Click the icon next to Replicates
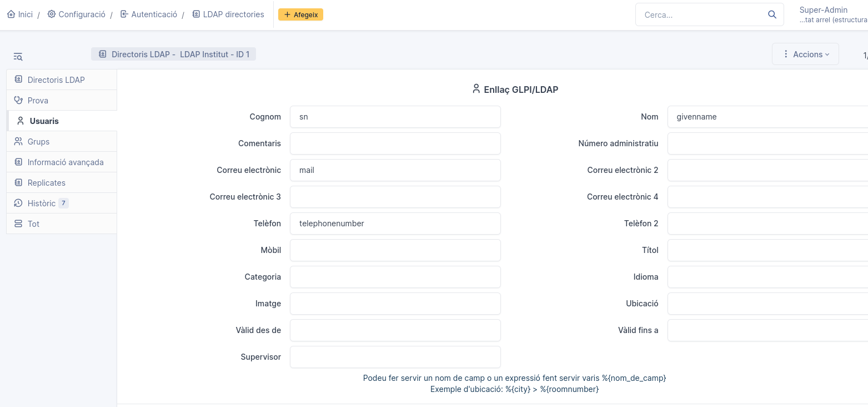The width and height of the screenshot is (868, 407). pos(18,182)
